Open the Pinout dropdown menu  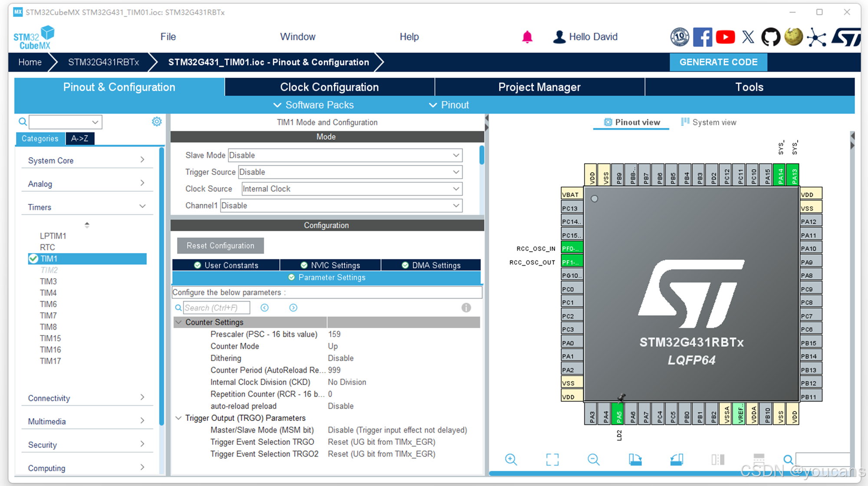[449, 105]
